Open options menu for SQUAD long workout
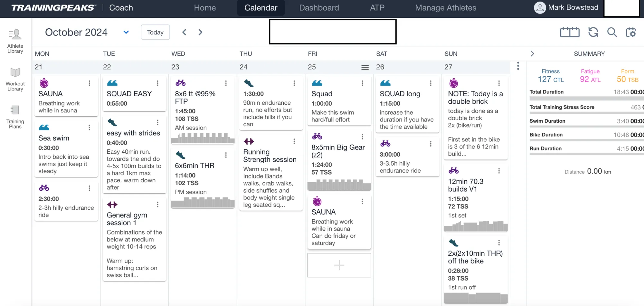 pos(431,83)
